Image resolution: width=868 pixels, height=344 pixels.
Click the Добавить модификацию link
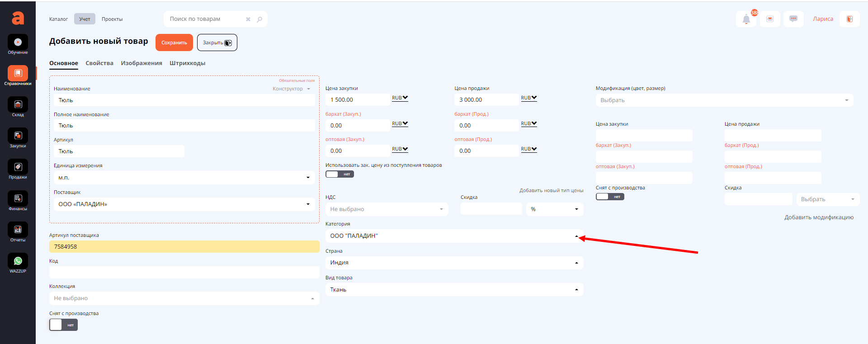click(818, 217)
